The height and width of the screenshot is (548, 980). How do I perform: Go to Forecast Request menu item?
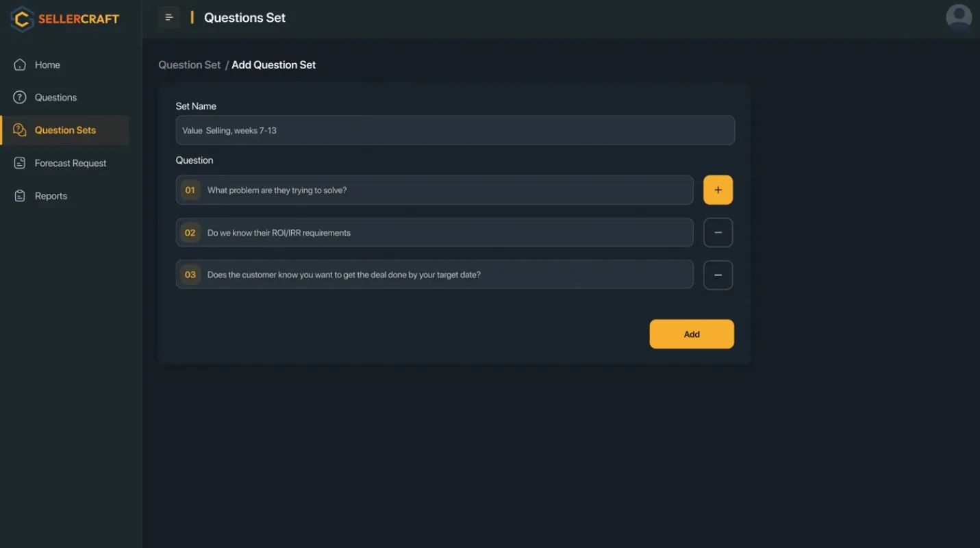click(71, 163)
